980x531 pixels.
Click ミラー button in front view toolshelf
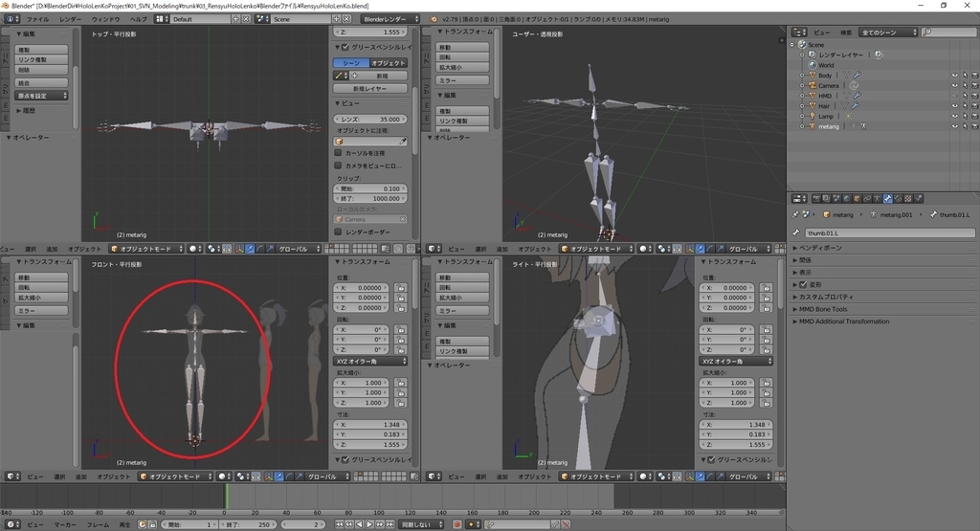point(41,311)
